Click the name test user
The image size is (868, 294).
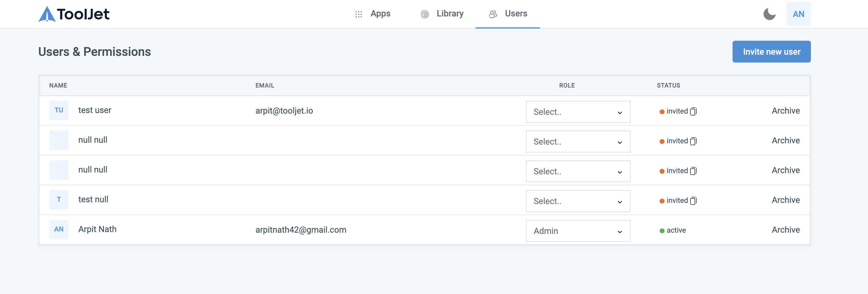95,110
